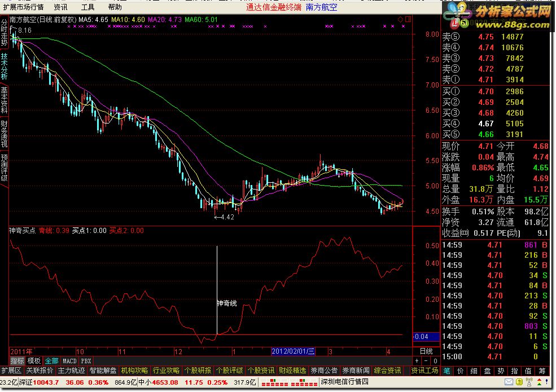Image resolution: width=556 pixels, height=392 pixels.
Task: Click the 深圳电信行情四 server label
Action: point(345,382)
